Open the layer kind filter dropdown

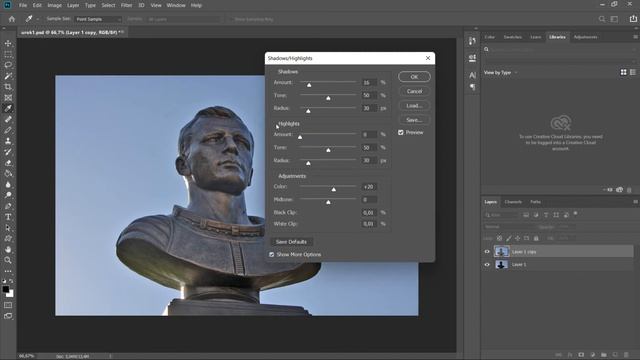click(x=501, y=215)
